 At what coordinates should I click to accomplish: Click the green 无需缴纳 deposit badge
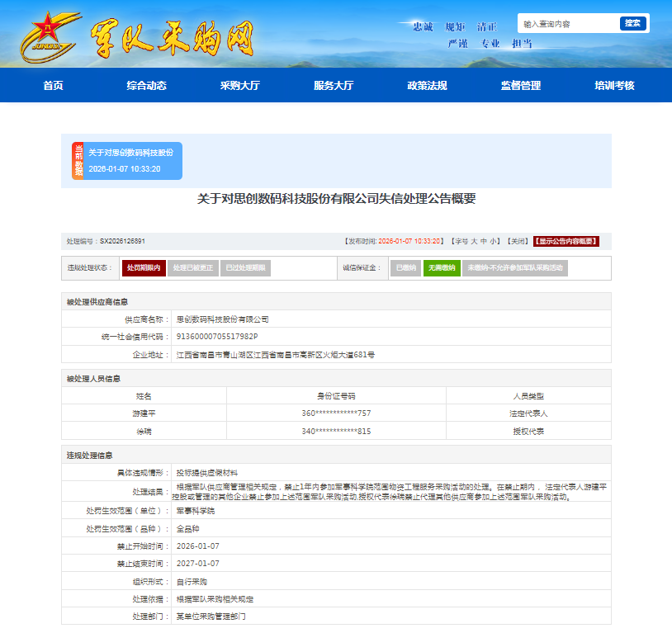[442, 268]
